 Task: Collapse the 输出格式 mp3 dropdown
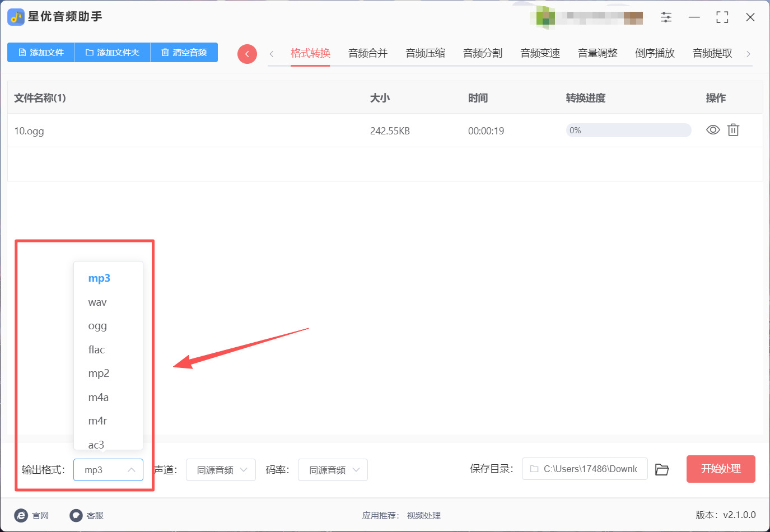tap(108, 470)
